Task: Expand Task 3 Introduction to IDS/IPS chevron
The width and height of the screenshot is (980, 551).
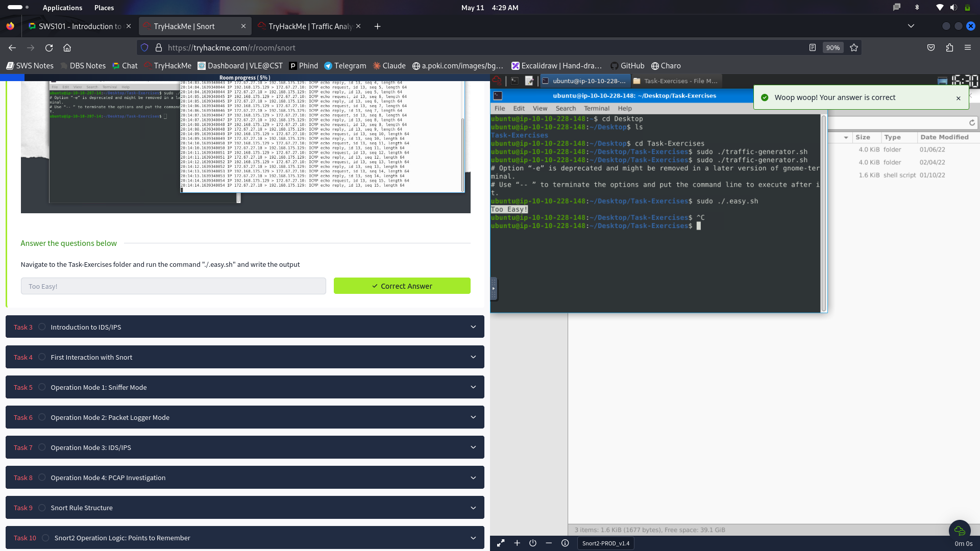Action: click(x=473, y=327)
